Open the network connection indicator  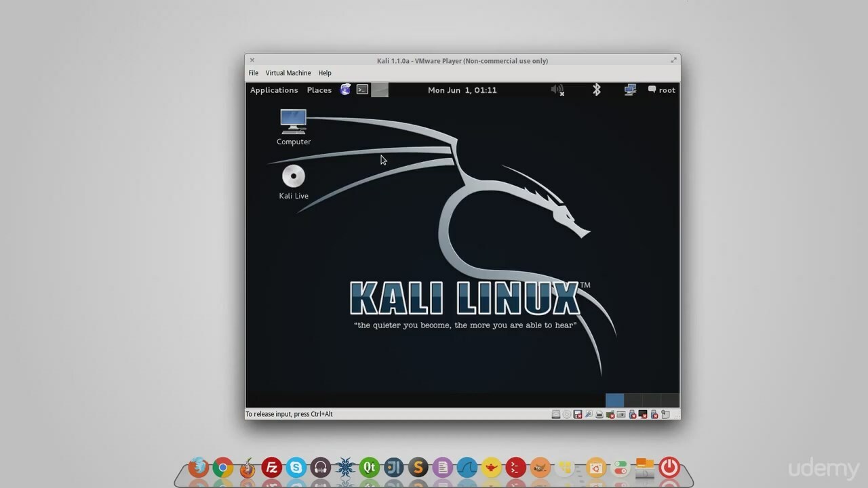click(x=630, y=89)
